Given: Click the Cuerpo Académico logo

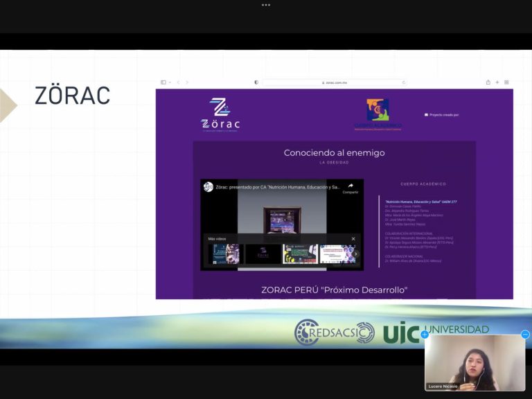Looking at the screenshot, I should (x=378, y=114).
